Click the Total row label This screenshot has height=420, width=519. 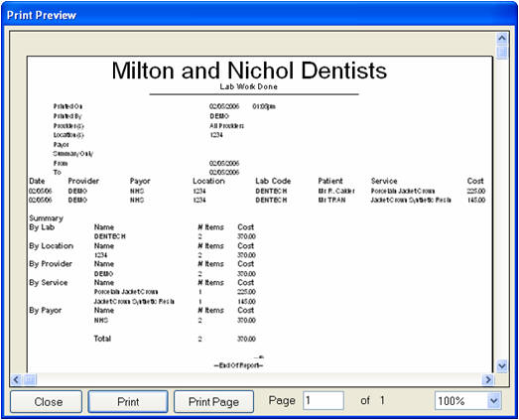point(102,339)
